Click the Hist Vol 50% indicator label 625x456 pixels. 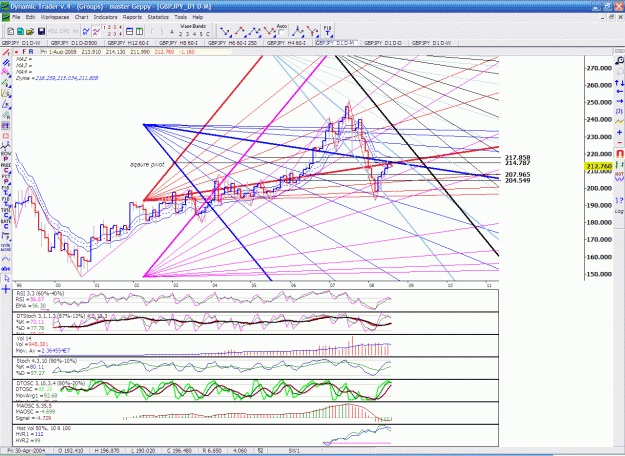[43, 428]
